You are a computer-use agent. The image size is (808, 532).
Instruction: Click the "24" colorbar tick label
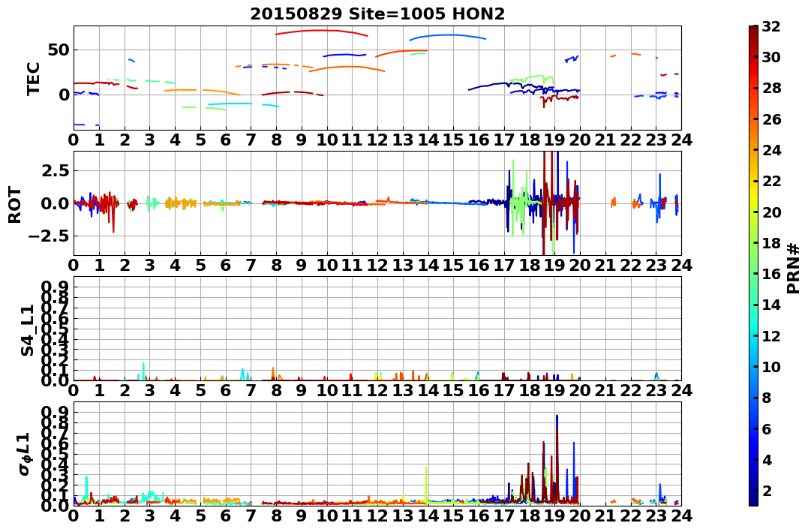point(771,150)
